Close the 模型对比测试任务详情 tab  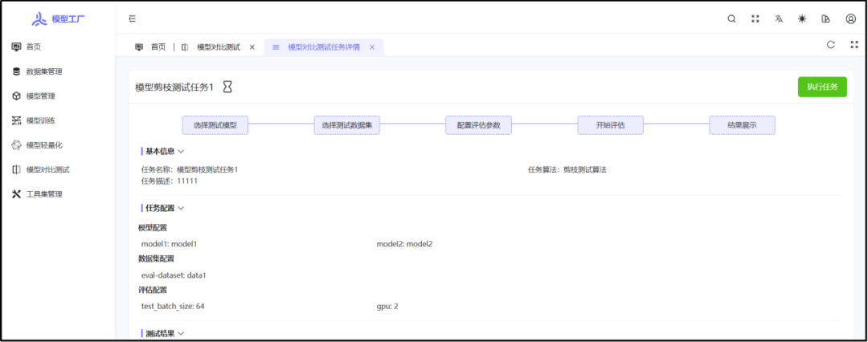372,47
